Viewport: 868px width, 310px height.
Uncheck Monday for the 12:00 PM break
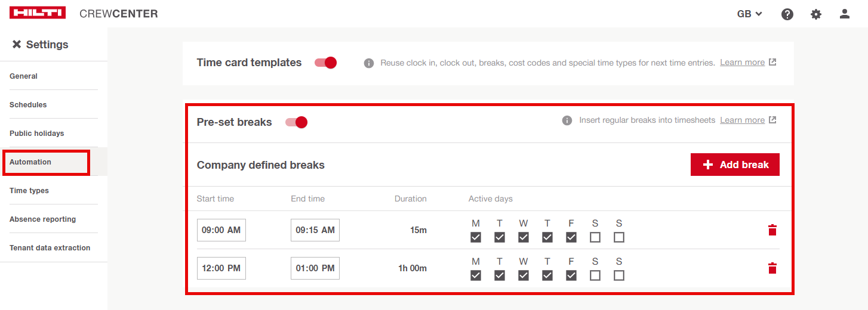[x=476, y=275]
